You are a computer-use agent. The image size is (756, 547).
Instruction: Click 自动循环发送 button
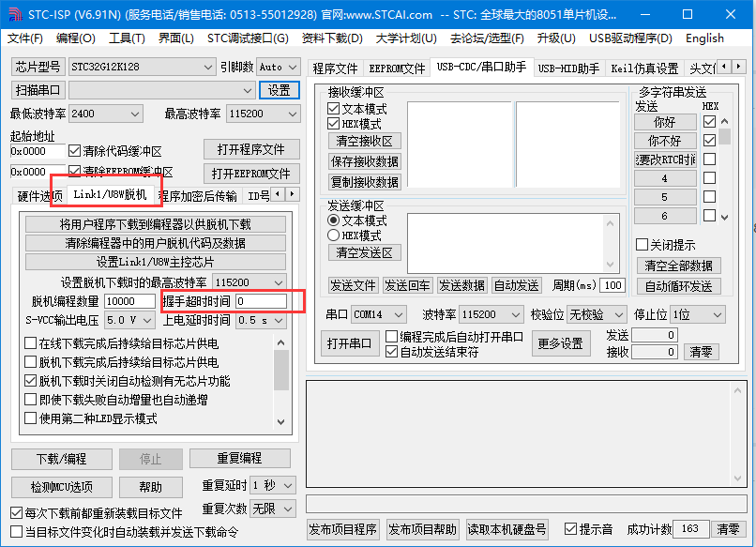[678, 286]
